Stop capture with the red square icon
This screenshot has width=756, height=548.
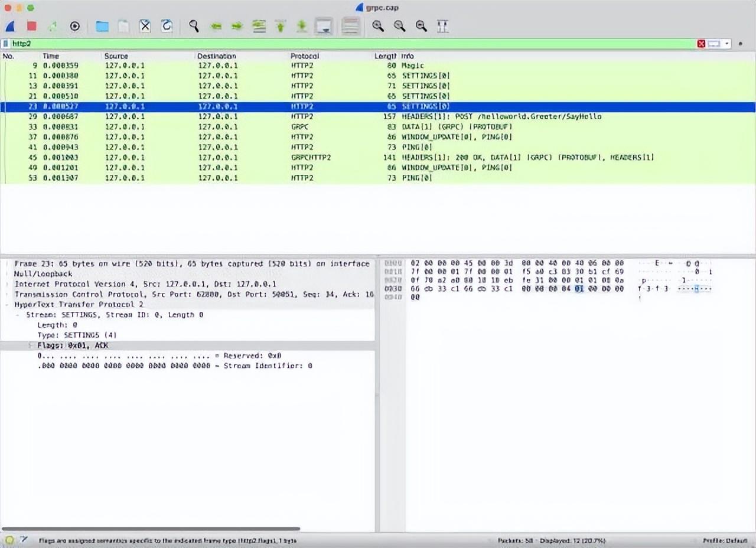32,26
